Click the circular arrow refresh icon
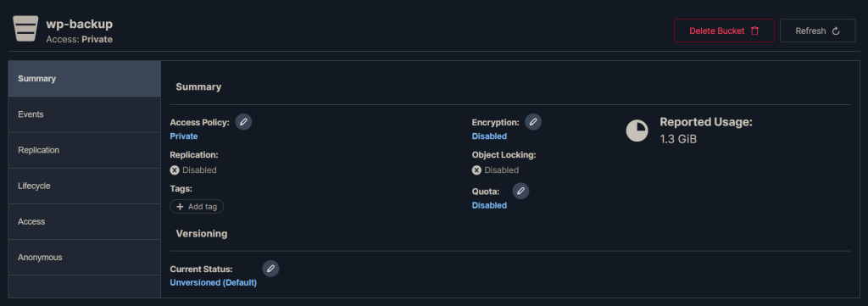Image resolution: width=868 pixels, height=306 pixels. click(836, 31)
